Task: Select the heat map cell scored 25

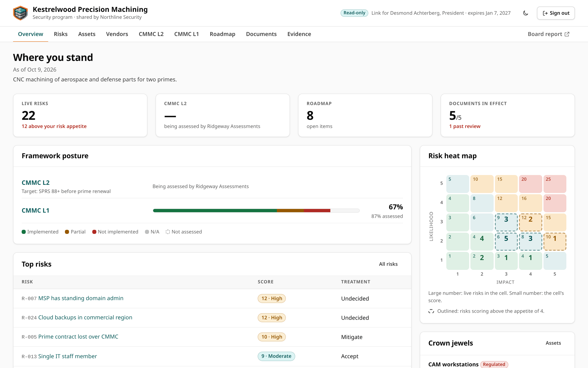Action: click(555, 184)
